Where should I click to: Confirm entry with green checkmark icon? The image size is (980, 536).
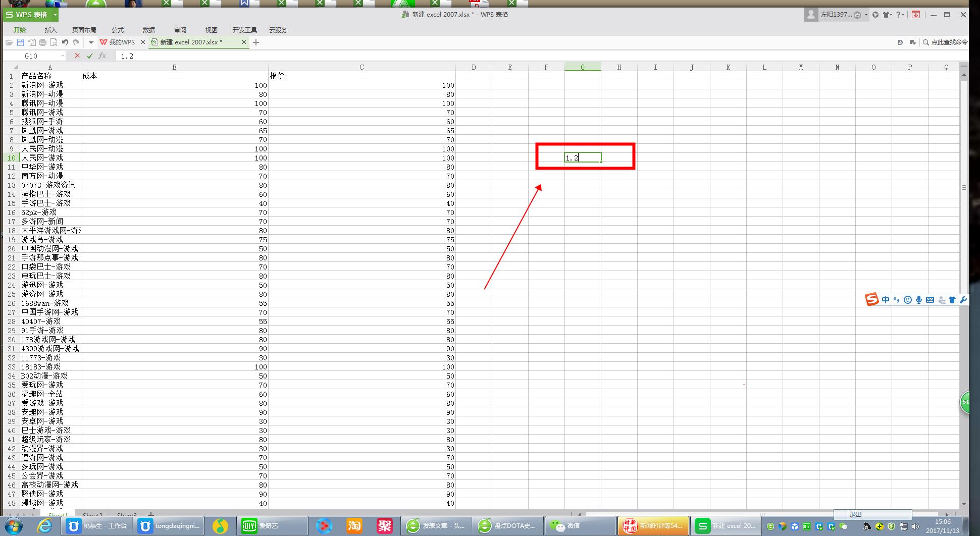pyautogui.click(x=90, y=56)
